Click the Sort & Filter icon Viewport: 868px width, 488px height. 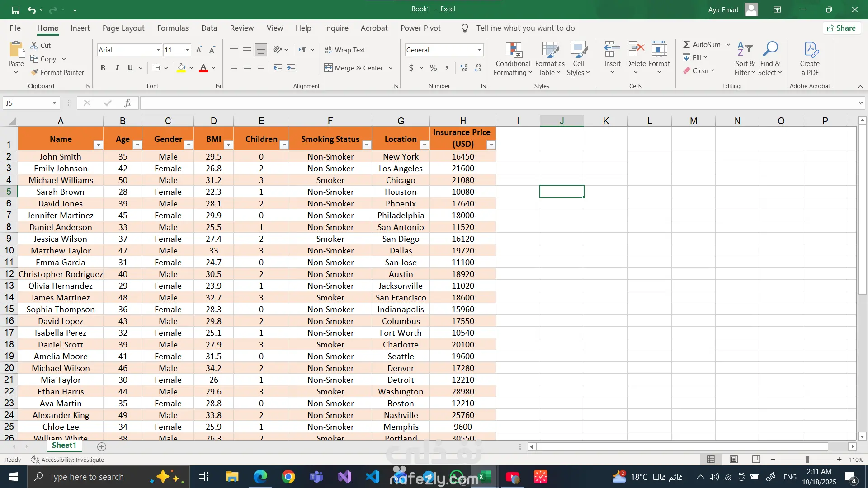click(x=745, y=49)
